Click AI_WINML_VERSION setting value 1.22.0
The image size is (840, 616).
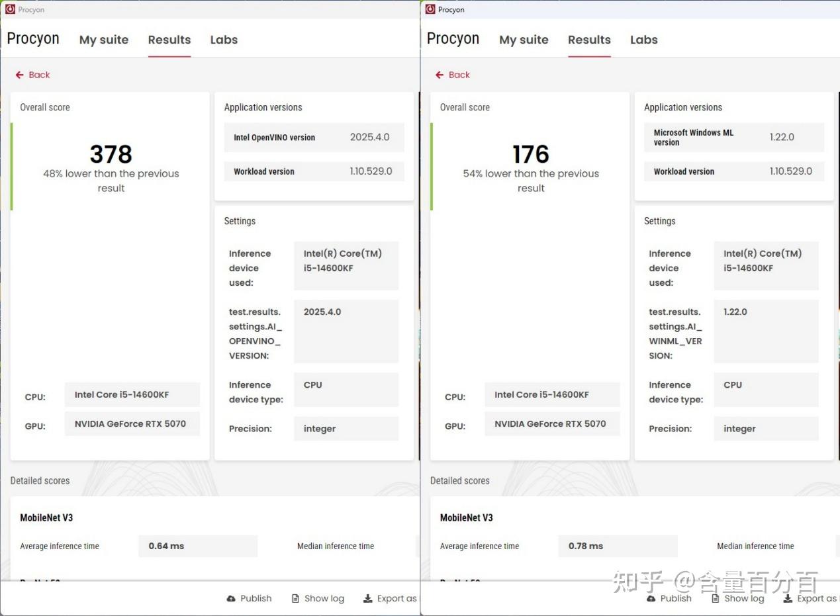(766, 331)
